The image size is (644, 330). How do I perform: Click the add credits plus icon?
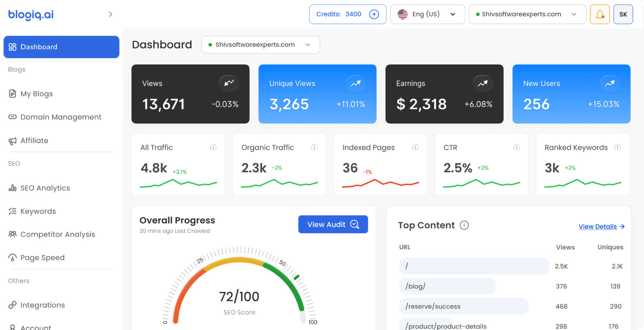[374, 14]
